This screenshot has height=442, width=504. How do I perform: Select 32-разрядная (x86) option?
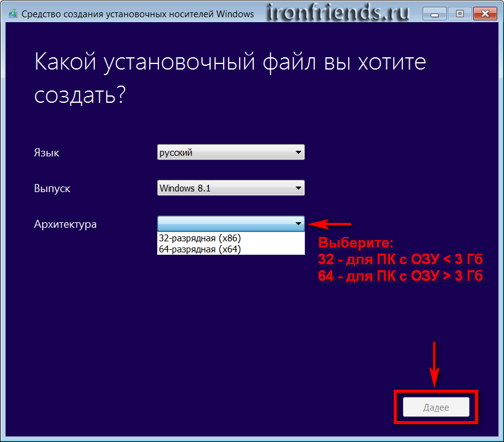point(199,238)
